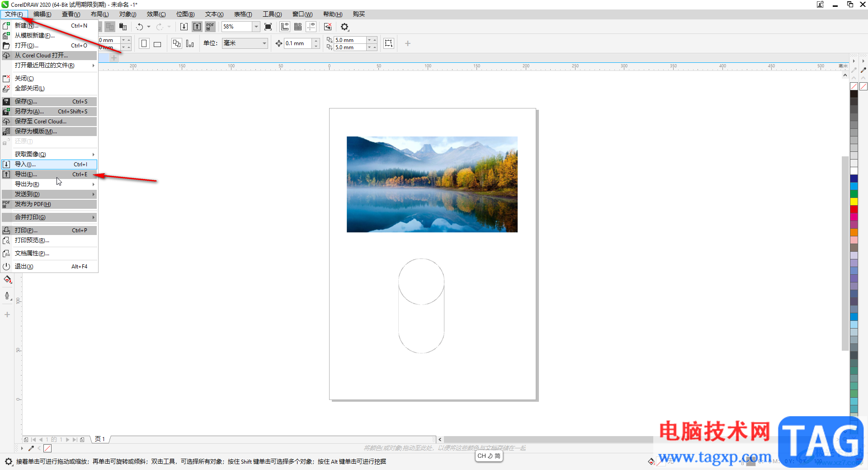Toggle the snap off icon
Screen dimensions: 868x470
click(328, 27)
